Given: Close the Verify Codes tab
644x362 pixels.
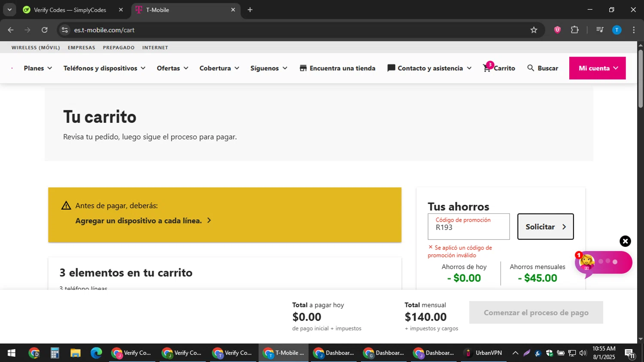Looking at the screenshot, I should pos(121,10).
